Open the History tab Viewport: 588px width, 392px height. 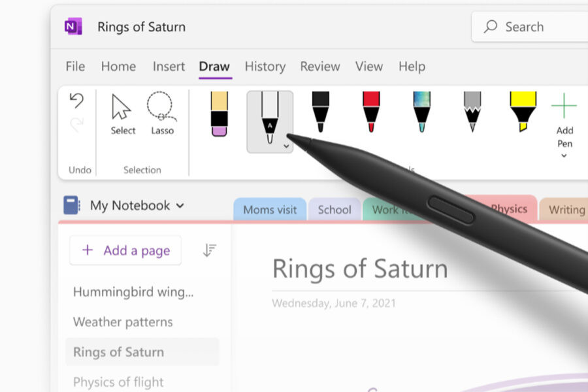(x=265, y=67)
